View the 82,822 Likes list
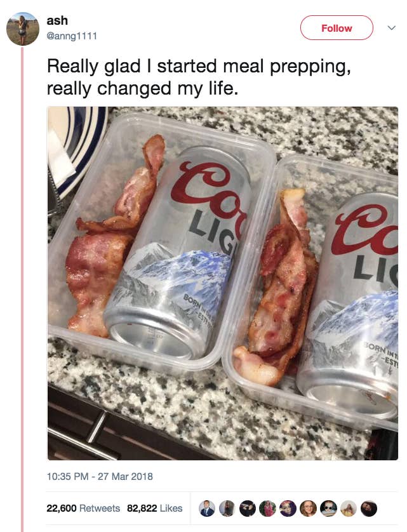This screenshot has height=532, width=407. 155,509
